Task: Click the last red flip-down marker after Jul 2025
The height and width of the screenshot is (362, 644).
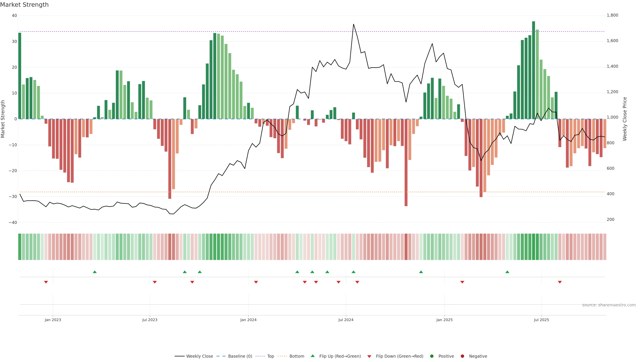Action: [560, 282]
